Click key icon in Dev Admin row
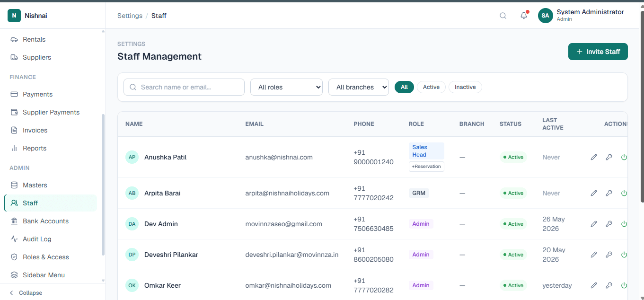644x300 pixels. click(x=609, y=224)
